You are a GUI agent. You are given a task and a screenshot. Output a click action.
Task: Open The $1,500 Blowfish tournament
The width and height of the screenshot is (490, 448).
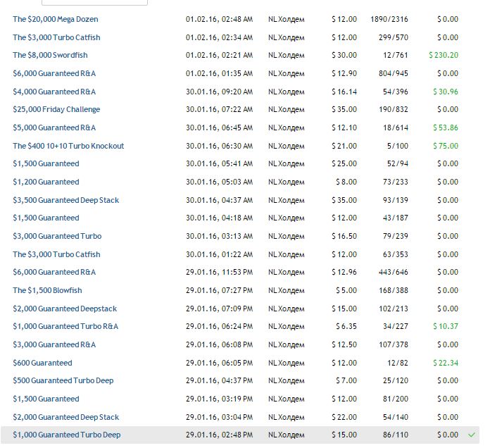47,290
